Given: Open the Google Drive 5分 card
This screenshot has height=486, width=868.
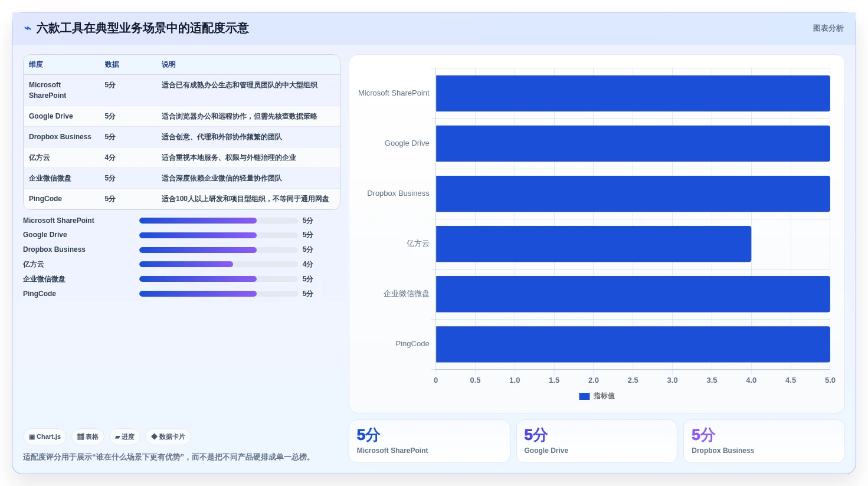Looking at the screenshot, I should (597, 441).
